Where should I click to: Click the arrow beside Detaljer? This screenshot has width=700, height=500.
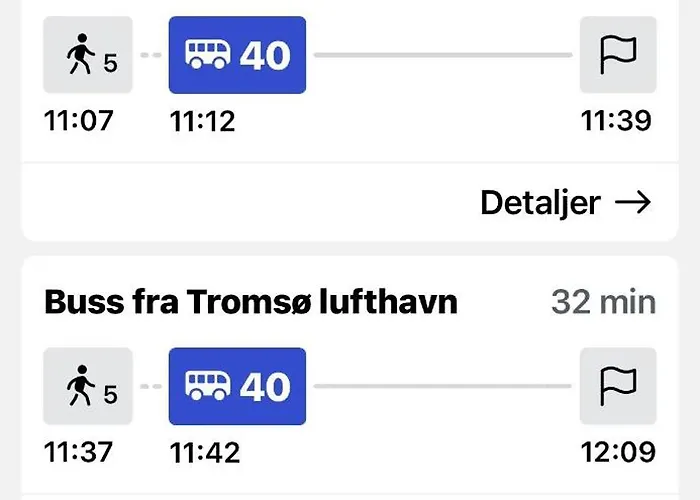point(632,203)
